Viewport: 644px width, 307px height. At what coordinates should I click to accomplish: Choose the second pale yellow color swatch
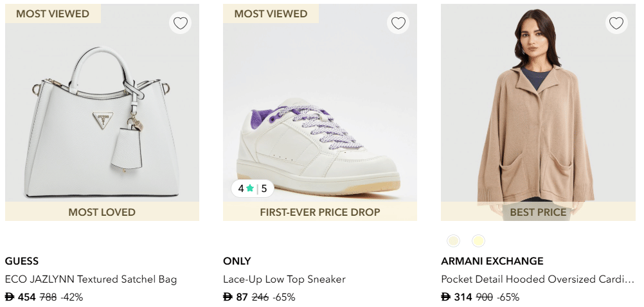click(478, 241)
